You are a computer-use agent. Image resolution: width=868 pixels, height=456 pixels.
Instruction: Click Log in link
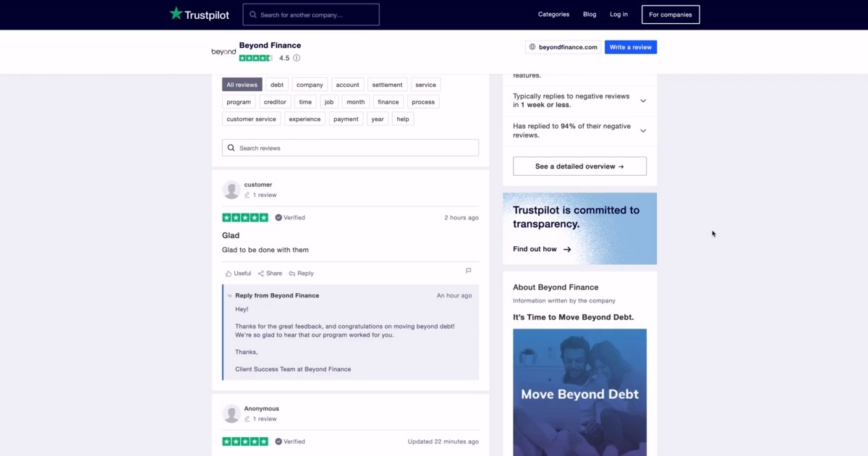618,14
